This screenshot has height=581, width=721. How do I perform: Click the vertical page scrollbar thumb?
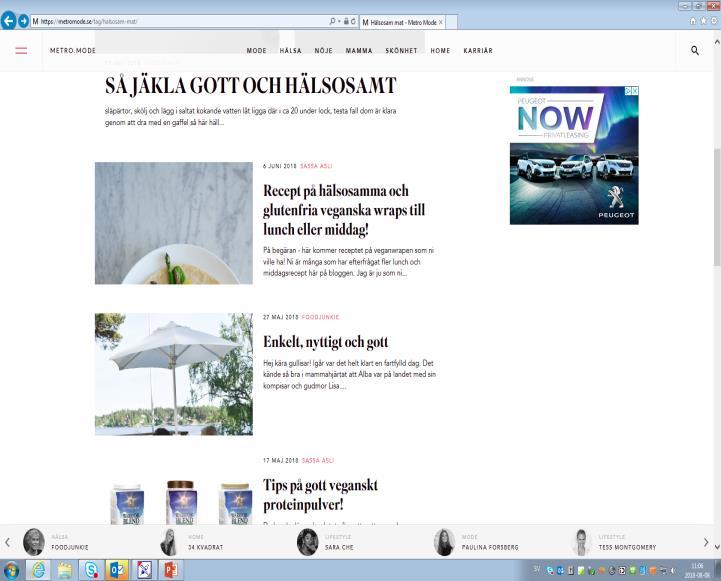(717, 207)
